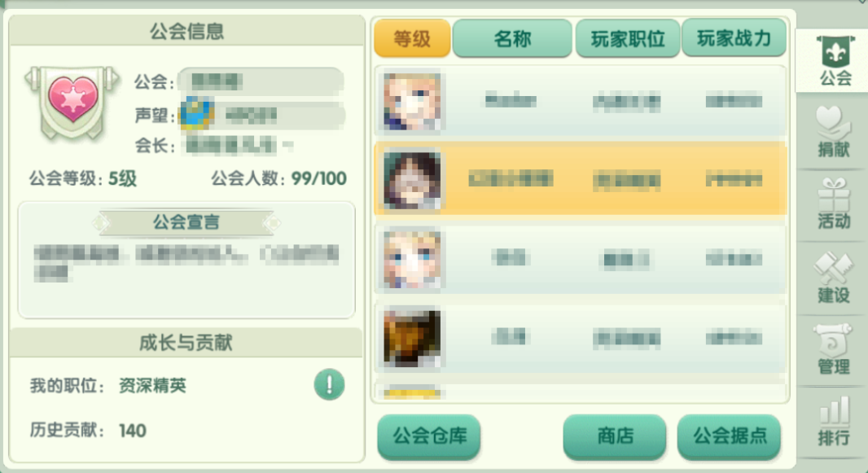The height and width of the screenshot is (473, 868).
Task: Sort members by 名称 tab
Action: pos(512,38)
